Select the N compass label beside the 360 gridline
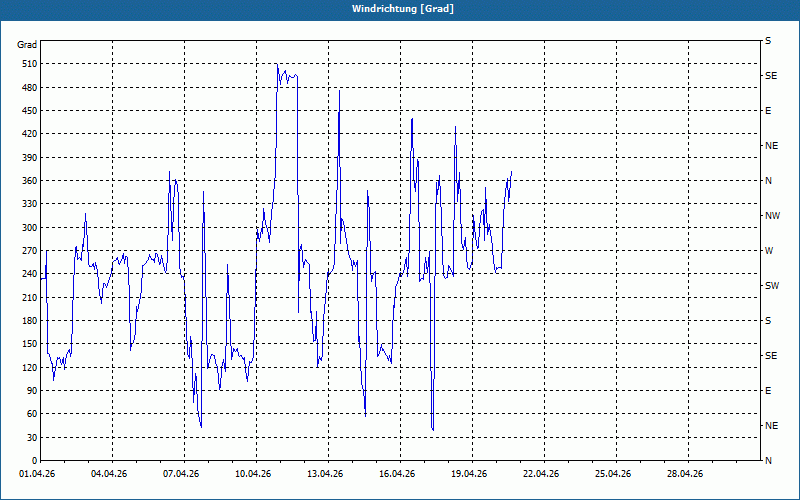Image resolution: width=800 pixels, height=500 pixels. point(768,181)
